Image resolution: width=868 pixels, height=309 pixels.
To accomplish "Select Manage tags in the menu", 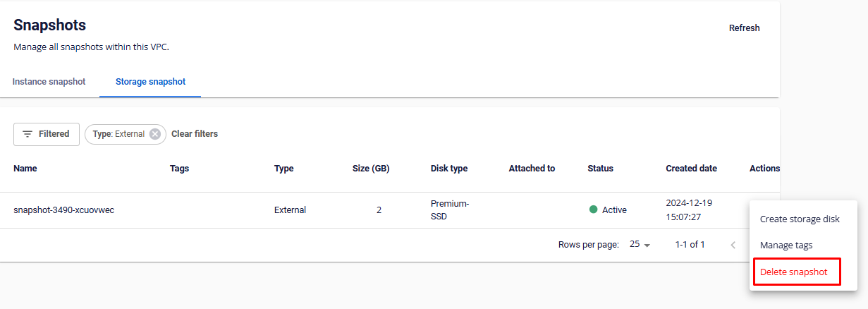I will 786,246.
